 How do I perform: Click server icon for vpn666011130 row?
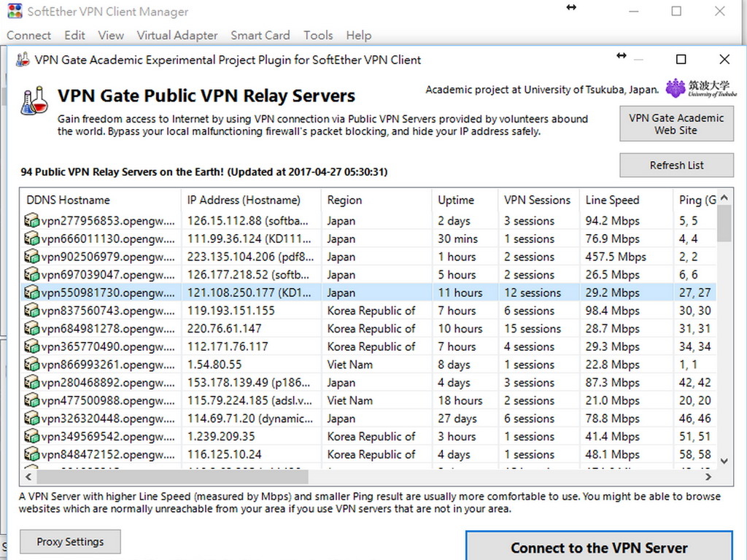[x=31, y=238]
